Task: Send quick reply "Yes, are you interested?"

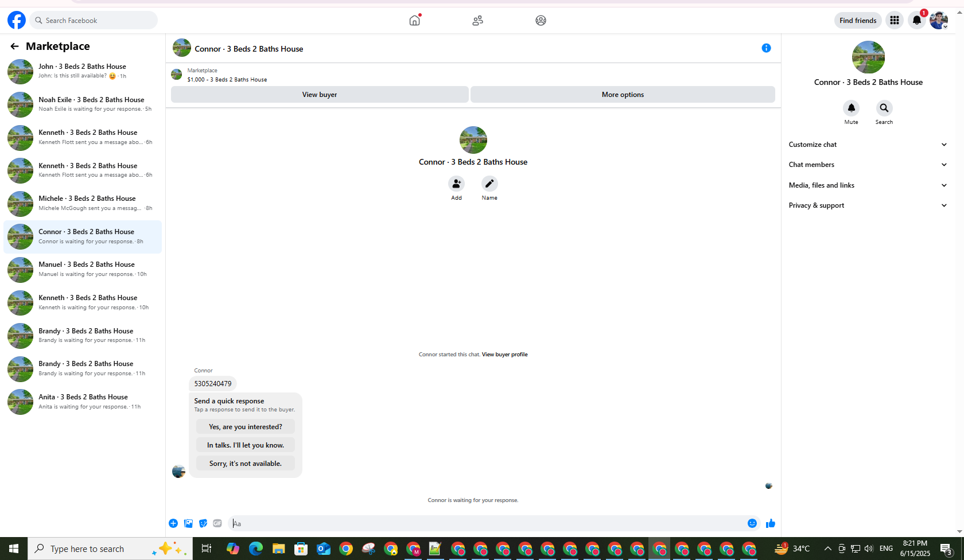Action: [x=246, y=427]
